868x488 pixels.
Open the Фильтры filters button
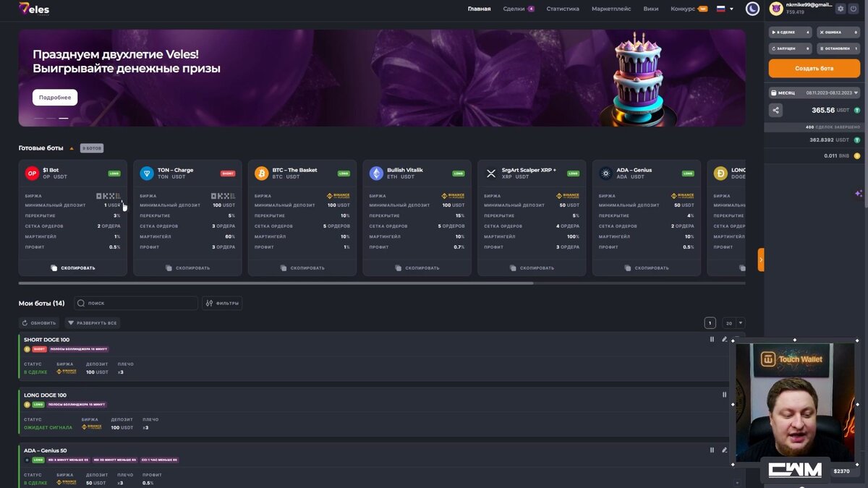click(222, 304)
